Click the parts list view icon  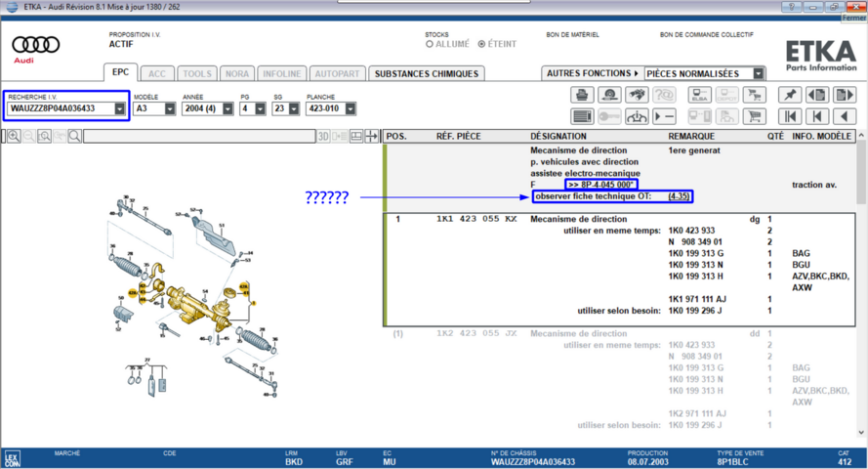[x=582, y=116]
